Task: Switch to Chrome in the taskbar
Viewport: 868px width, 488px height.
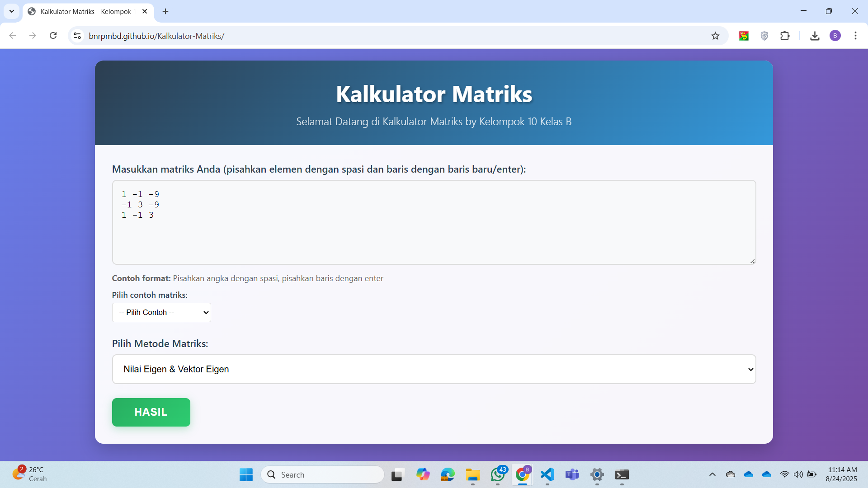Action: click(x=523, y=475)
